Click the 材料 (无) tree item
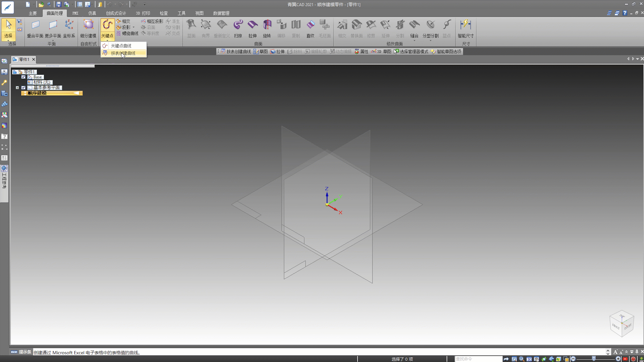 (40, 82)
